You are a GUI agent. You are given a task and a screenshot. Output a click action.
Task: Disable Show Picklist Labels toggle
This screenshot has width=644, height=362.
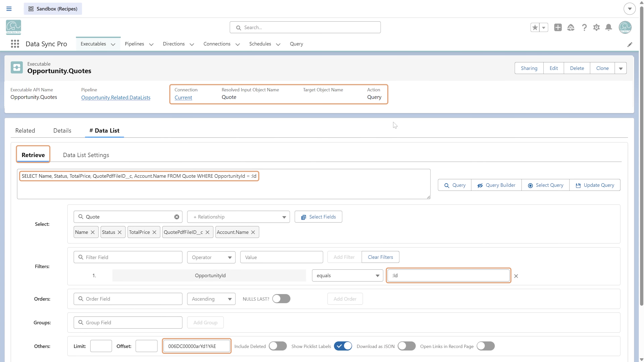tap(343, 346)
